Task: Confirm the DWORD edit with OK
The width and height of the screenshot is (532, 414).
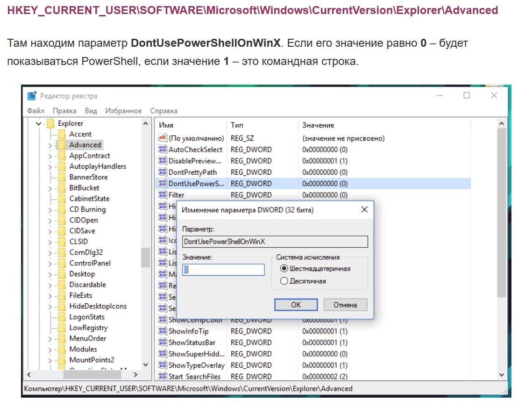Action: coord(296,305)
